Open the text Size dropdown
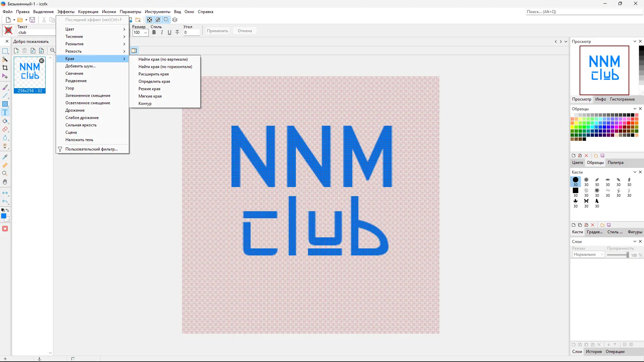This screenshot has width=644, height=362. pos(146,33)
